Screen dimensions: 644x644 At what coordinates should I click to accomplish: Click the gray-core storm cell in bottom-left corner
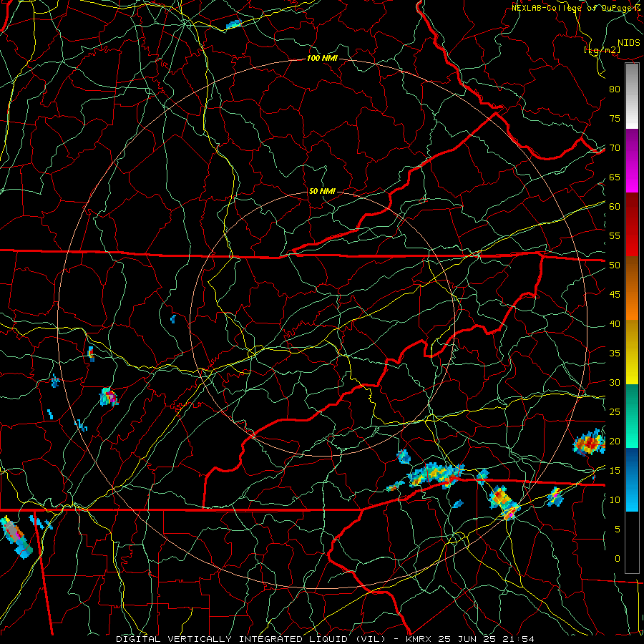pos(16,537)
